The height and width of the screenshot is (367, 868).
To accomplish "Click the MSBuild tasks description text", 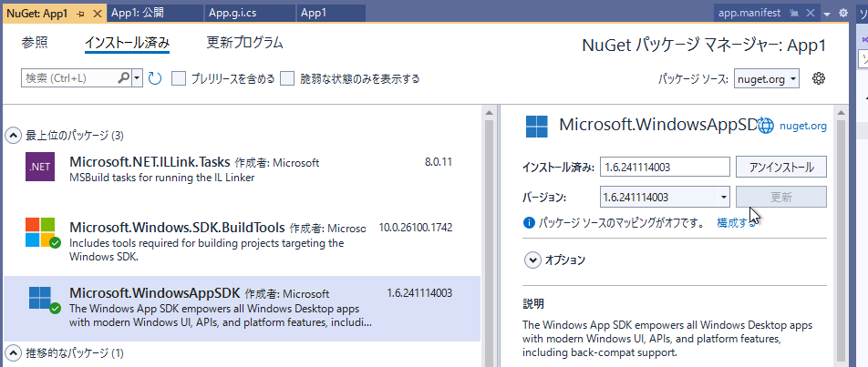I will point(162,178).
